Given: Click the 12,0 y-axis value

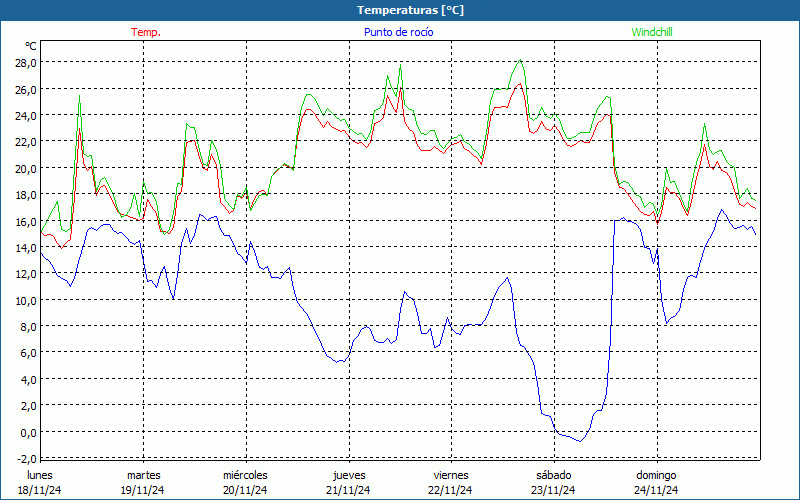Looking at the screenshot, I should point(27,273).
